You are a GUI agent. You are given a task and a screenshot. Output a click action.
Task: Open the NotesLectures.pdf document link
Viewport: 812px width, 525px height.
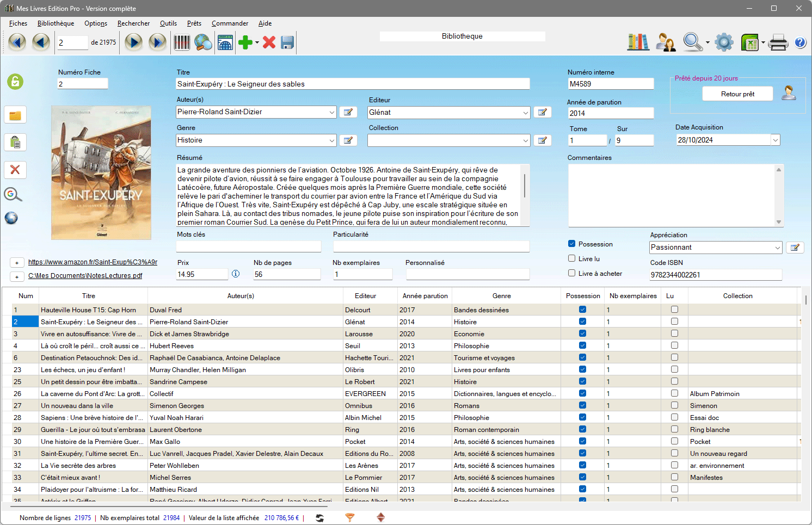pos(85,275)
